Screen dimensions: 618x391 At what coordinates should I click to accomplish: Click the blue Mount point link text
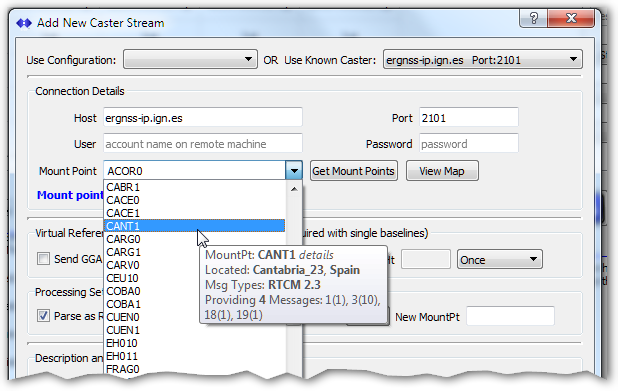tap(70, 195)
